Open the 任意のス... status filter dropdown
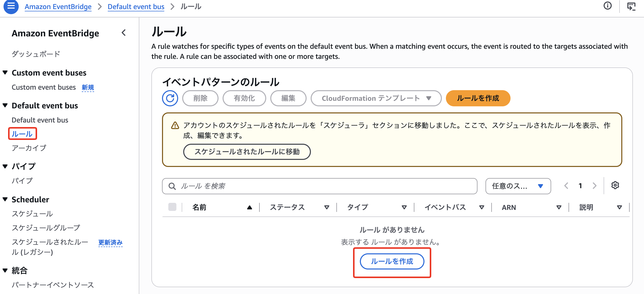 [x=518, y=186]
